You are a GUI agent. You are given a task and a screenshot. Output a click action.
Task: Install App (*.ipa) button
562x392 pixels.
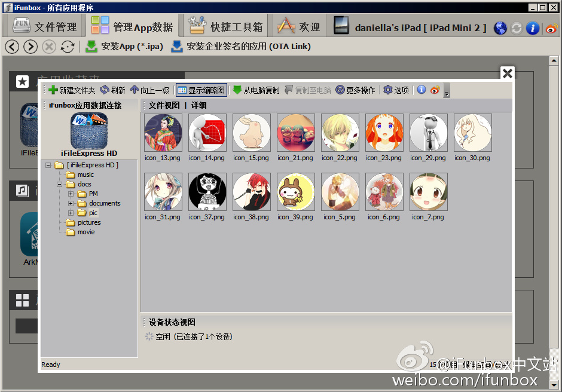point(124,46)
